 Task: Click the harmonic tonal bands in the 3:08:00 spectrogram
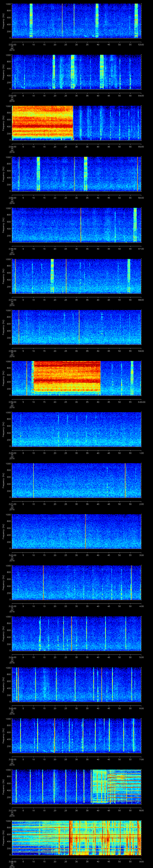(x=76, y=837)
